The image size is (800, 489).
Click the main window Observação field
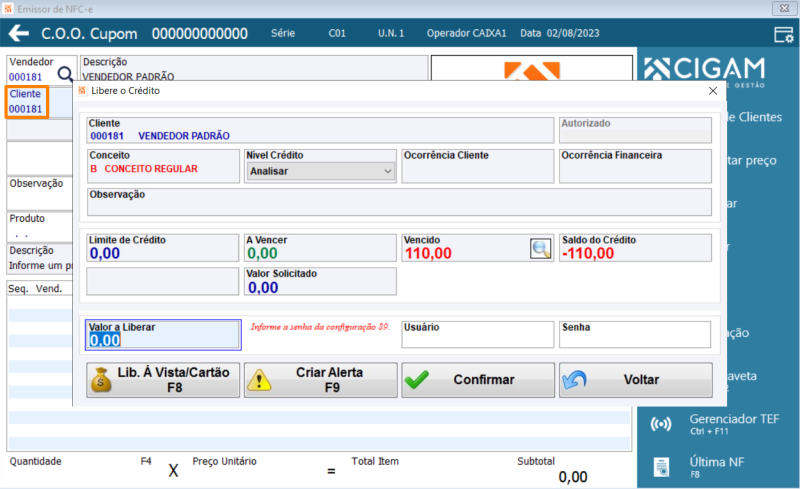40,193
